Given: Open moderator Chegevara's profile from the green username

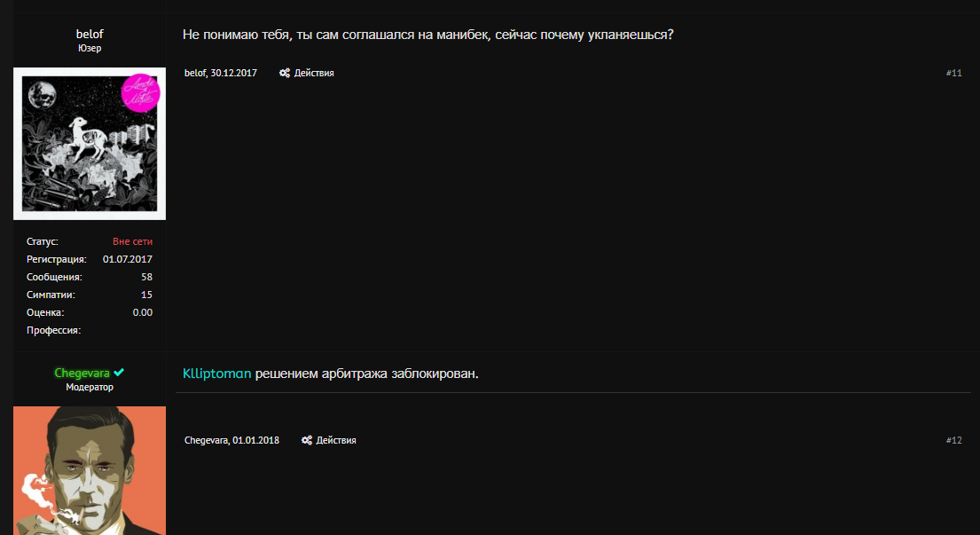Looking at the screenshot, I should (x=82, y=374).
